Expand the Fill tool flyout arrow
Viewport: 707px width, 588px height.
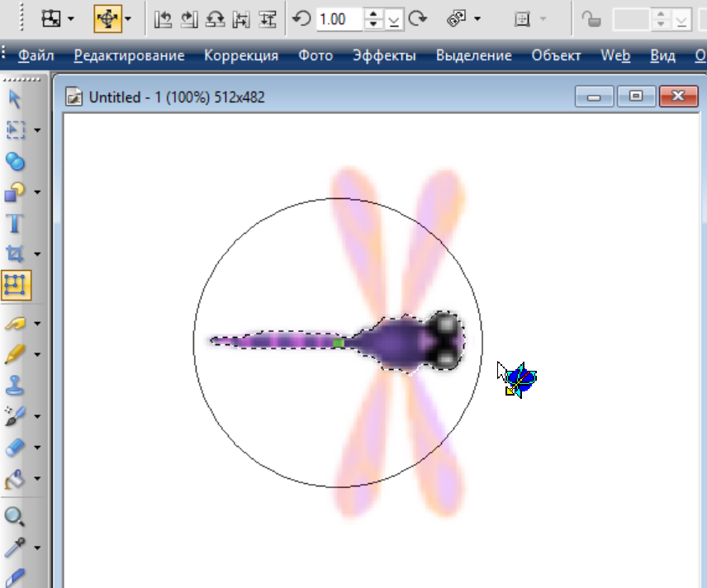pos(37,478)
